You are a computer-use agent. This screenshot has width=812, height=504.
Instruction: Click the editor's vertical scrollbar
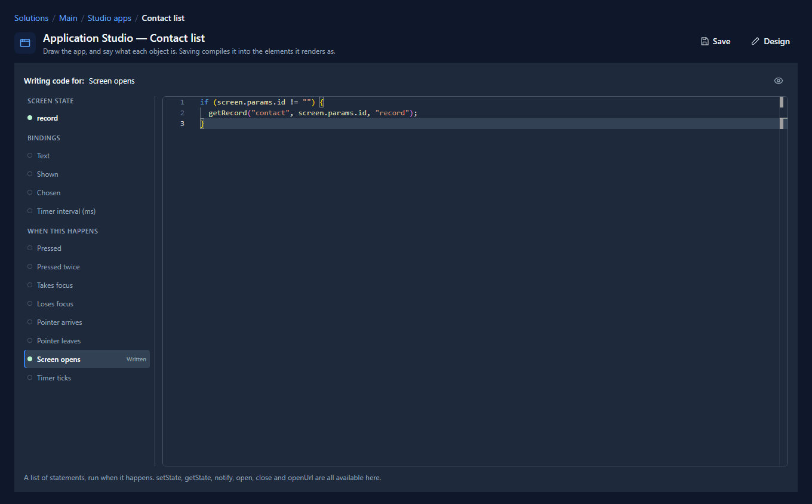coord(783,281)
